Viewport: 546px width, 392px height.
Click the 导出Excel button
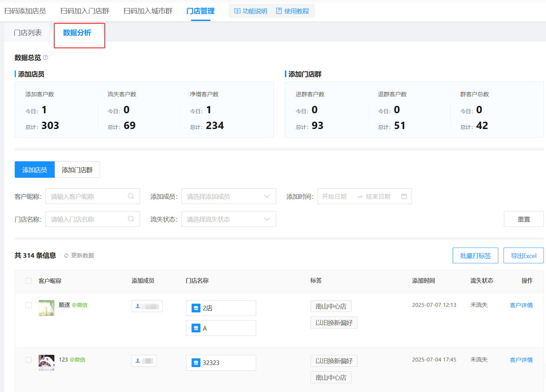point(524,256)
